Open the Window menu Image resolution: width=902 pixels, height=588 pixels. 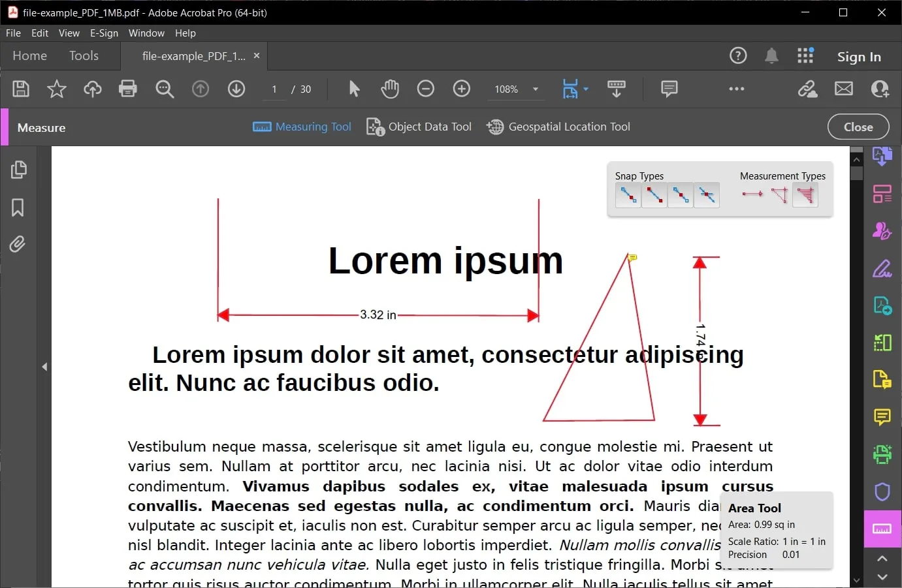tap(146, 33)
